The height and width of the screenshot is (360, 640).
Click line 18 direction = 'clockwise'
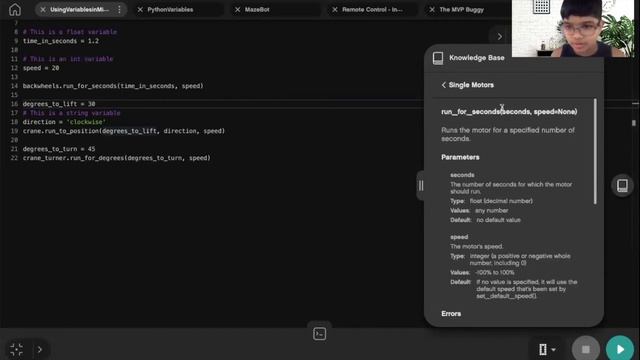pyautogui.click(x=64, y=122)
